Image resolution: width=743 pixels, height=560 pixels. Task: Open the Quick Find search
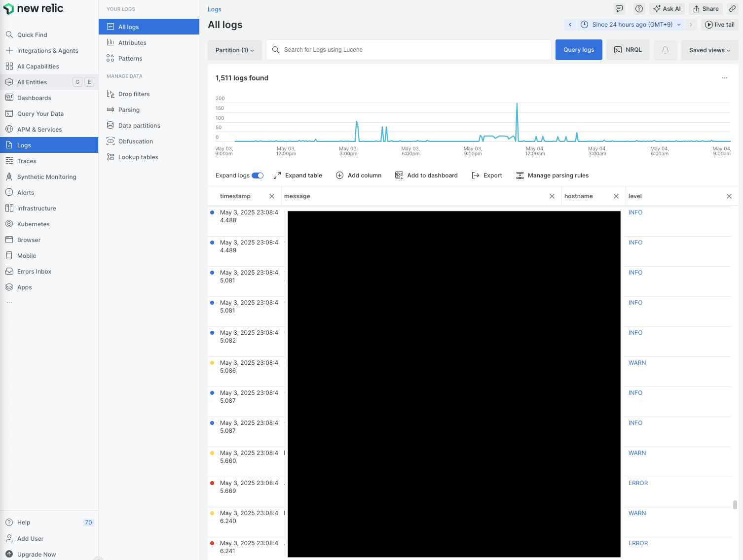click(x=32, y=35)
